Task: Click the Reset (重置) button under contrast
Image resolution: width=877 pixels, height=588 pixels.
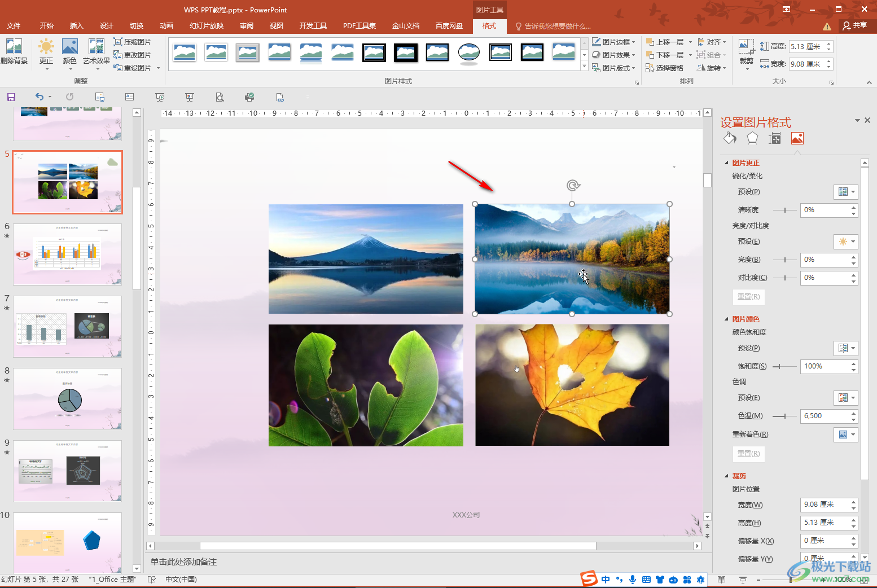Action: click(x=748, y=297)
